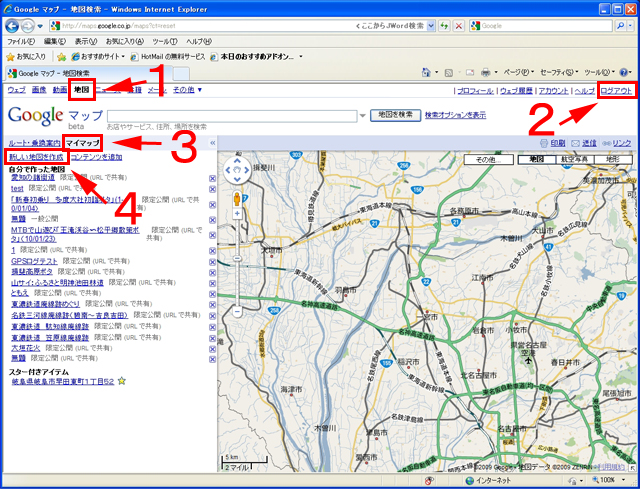This screenshot has height=489, width=640.
Task: Refresh the page using the address bar icon
Action: tap(444, 26)
